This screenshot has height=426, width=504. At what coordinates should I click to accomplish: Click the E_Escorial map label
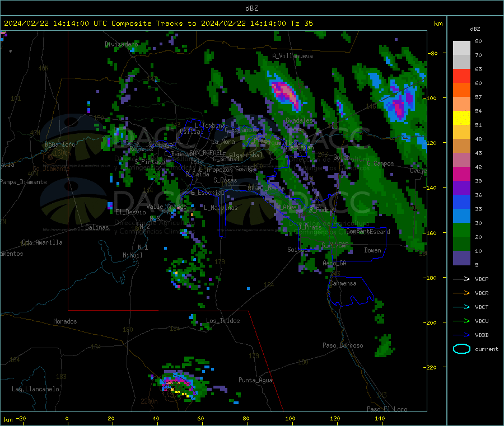(x=208, y=193)
